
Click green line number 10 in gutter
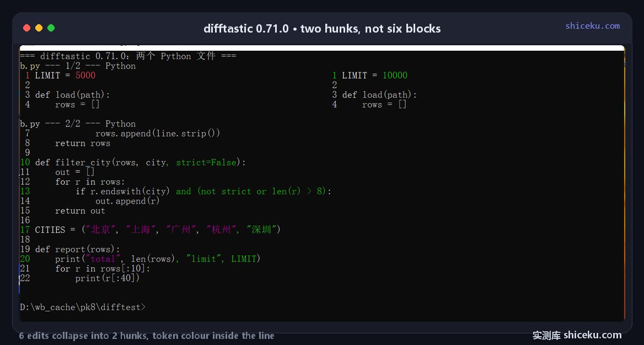[25, 162]
